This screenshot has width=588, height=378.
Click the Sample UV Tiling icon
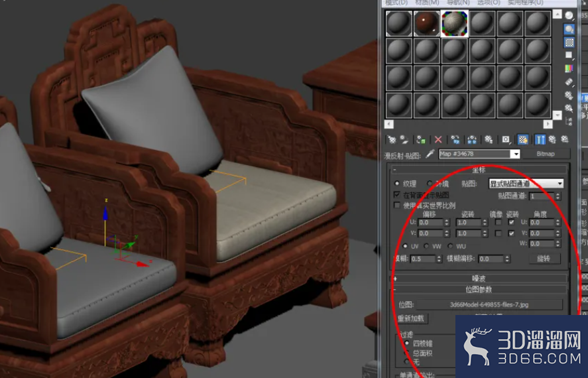click(569, 56)
